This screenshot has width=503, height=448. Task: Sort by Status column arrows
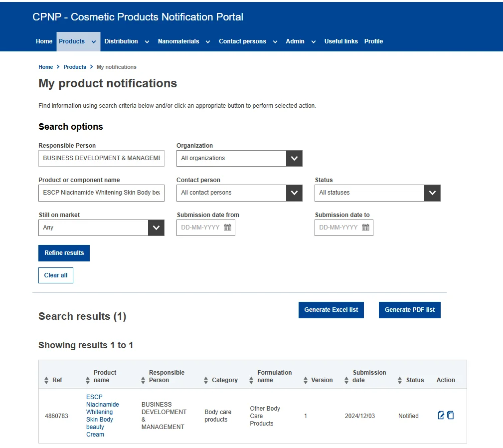click(400, 380)
